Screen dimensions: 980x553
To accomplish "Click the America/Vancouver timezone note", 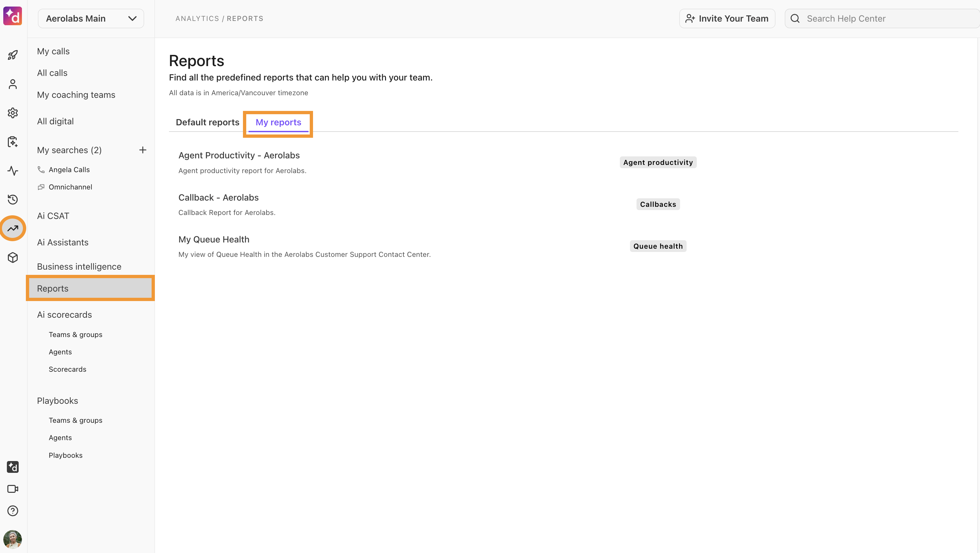I will 238,93.
